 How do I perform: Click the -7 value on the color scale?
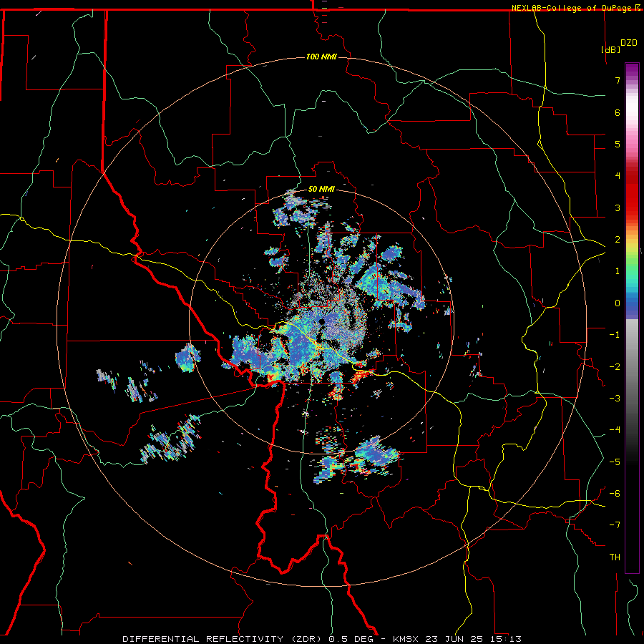click(x=615, y=525)
